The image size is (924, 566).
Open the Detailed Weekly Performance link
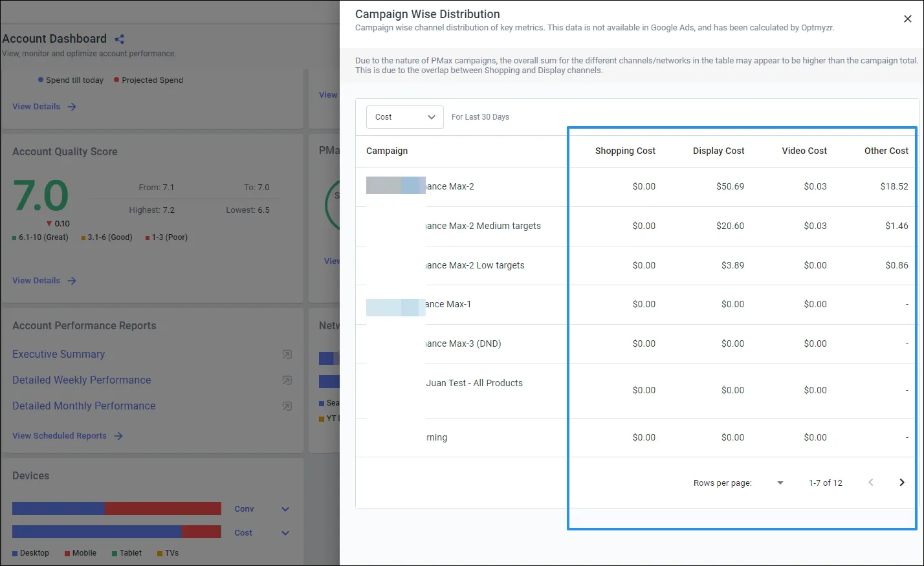tap(82, 380)
